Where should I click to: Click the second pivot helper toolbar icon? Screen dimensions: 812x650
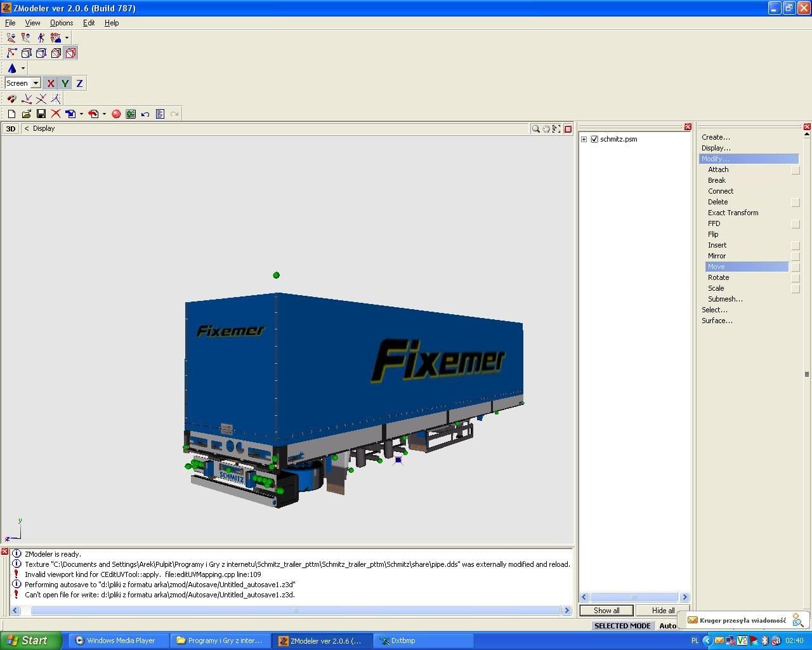click(x=26, y=38)
